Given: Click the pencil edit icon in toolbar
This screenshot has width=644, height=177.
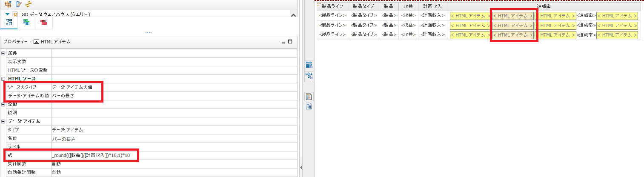Looking at the screenshot, I should [18, 4].
